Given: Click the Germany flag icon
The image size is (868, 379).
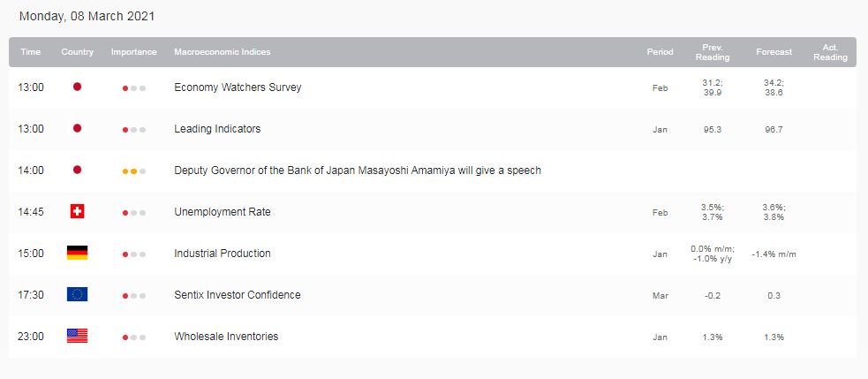Looking at the screenshot, I should tap(77, 253).
